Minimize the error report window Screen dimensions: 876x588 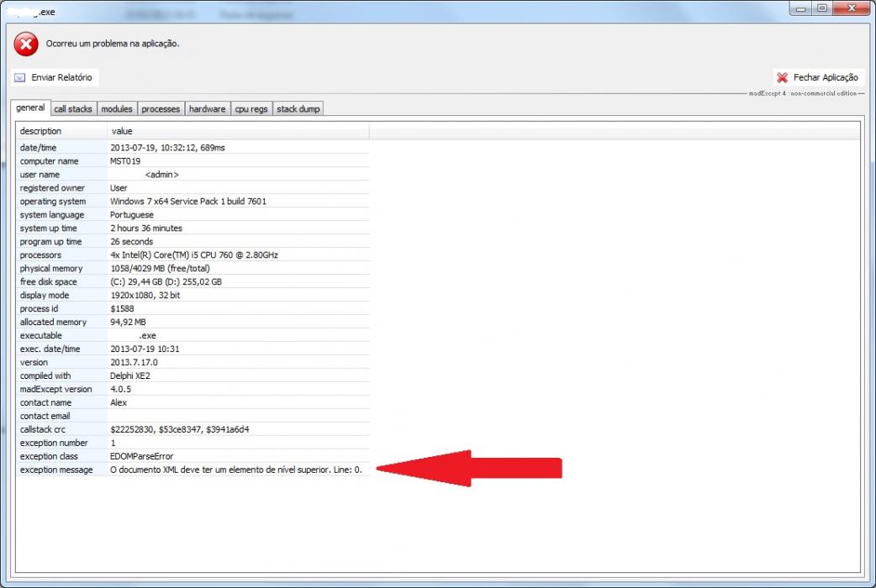(x=800, y=9)
